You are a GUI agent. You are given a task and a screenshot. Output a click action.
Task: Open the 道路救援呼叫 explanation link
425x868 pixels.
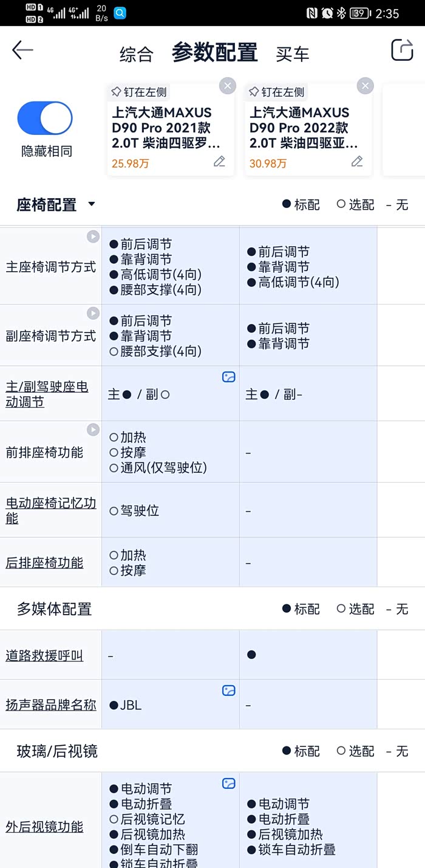tap(44, 656)
